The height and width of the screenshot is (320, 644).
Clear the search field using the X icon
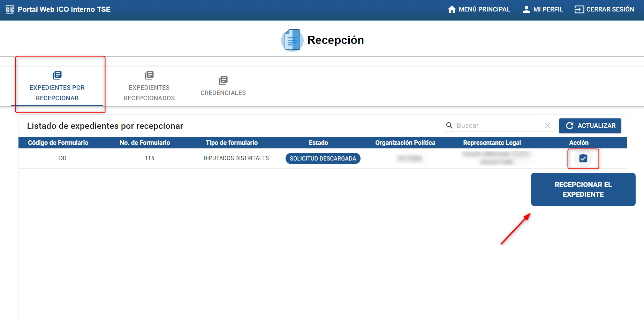547,125
